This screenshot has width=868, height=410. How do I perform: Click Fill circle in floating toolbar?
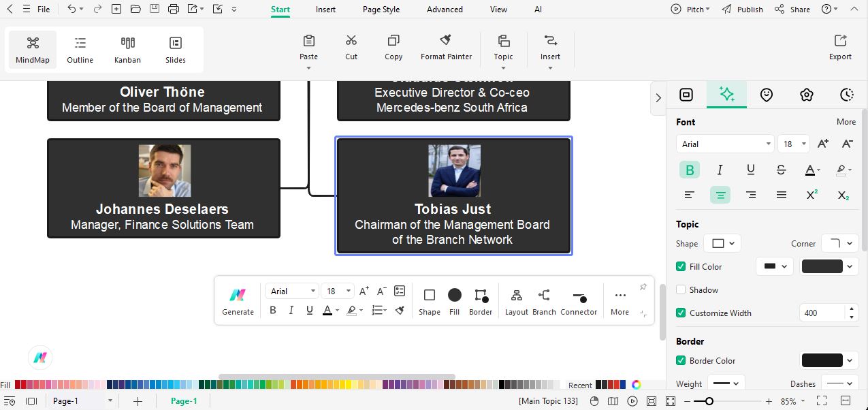[x=455, y=295]
